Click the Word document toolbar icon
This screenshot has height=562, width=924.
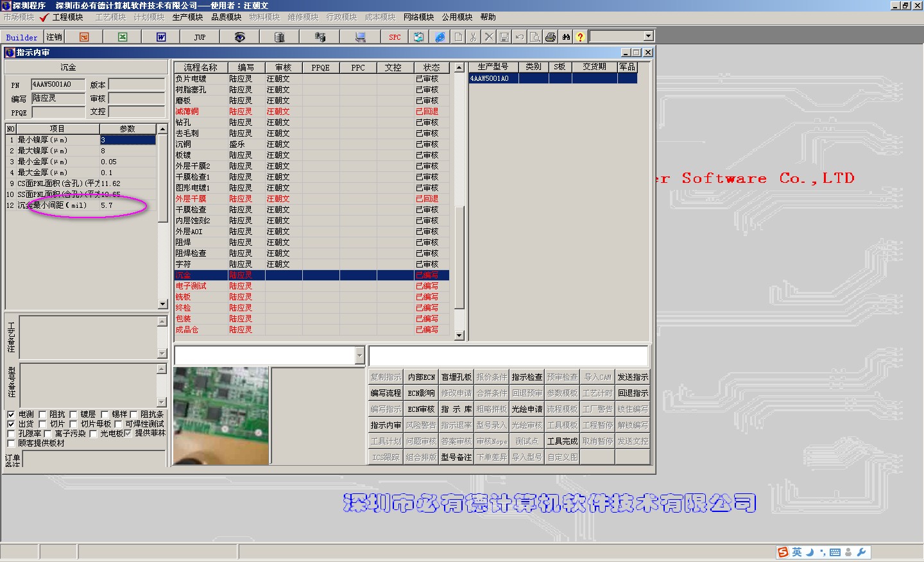(x=161, y=37)
